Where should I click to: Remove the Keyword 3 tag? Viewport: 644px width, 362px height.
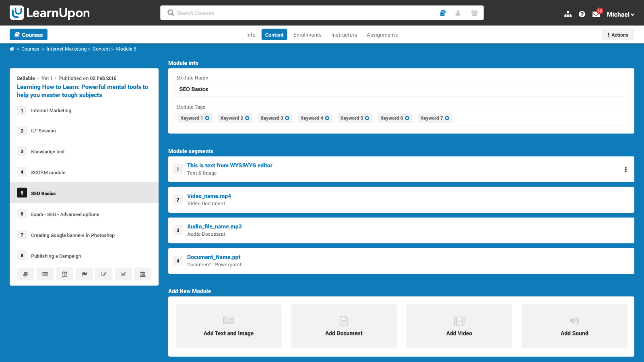[287, 118]
